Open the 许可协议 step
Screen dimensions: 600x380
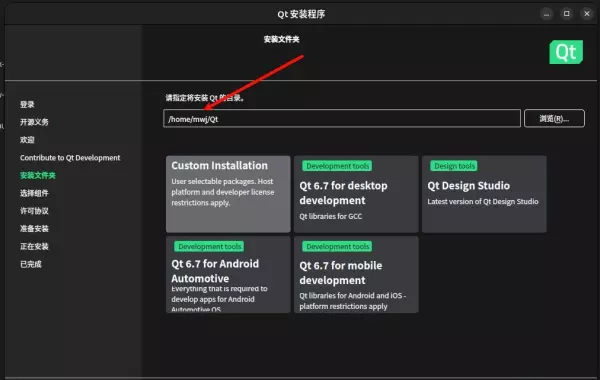tap(34, 211)
